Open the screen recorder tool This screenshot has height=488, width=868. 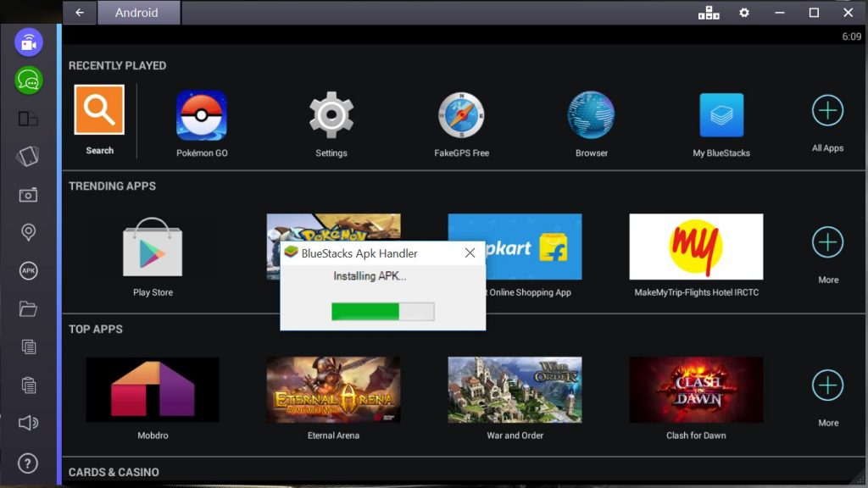(29, 42)
